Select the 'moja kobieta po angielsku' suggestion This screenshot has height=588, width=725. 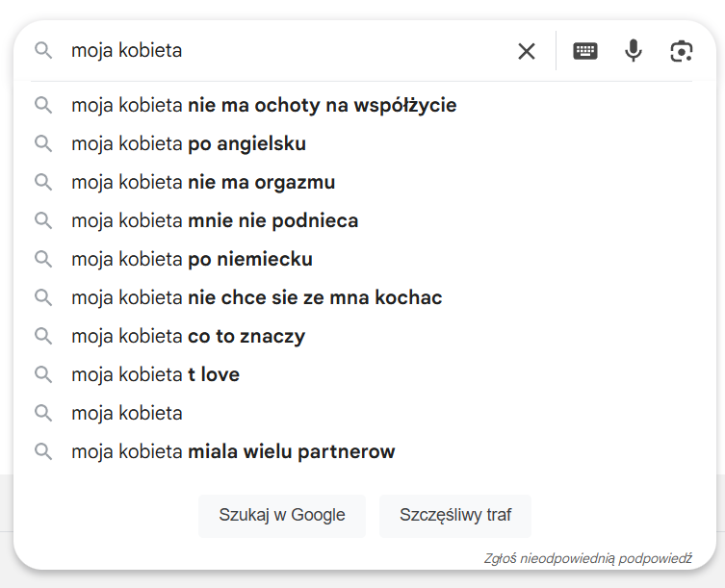tap(189, 143)
